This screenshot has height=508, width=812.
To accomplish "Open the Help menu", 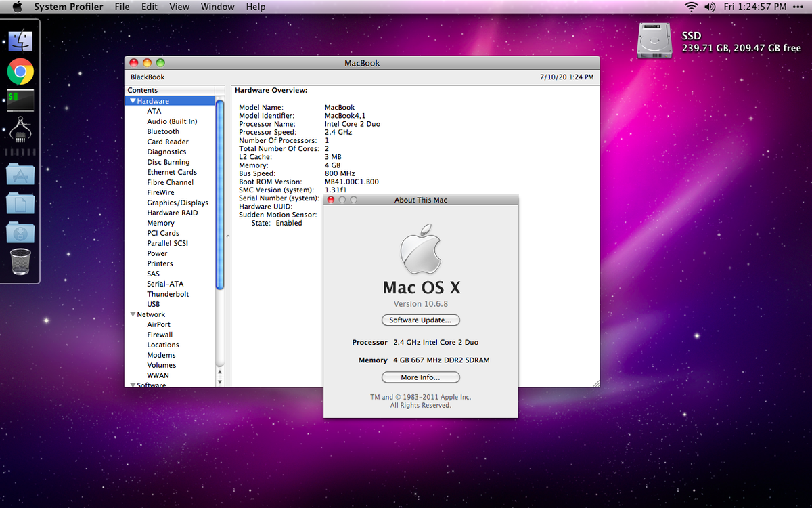I will [256, 7].
